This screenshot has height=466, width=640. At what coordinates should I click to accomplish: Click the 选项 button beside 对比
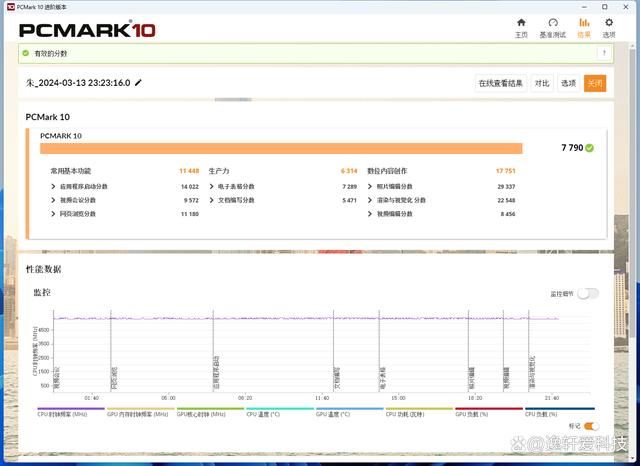568,84
